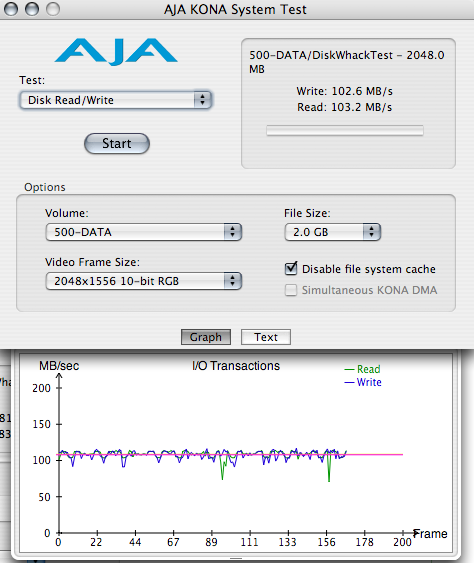Click the AJA logo
The height and width of the screenshot is (563, 474).
click(x=116, y=52)
